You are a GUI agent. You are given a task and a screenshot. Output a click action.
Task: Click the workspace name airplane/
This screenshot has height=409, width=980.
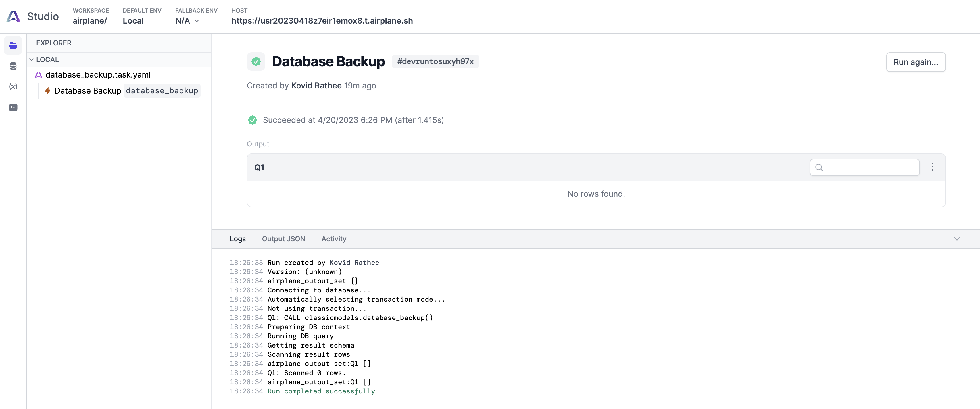point(90,21)
